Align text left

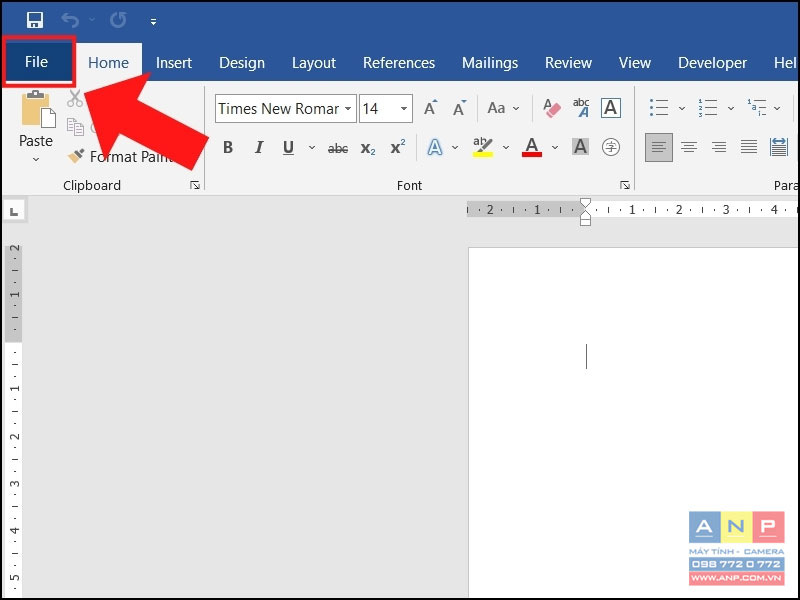(659, 147)
